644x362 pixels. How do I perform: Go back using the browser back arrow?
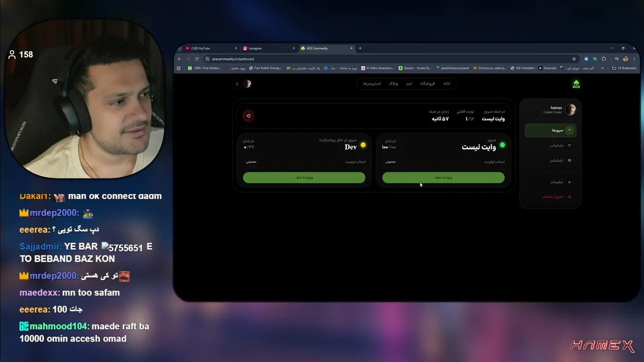click(x=180, y=59)
